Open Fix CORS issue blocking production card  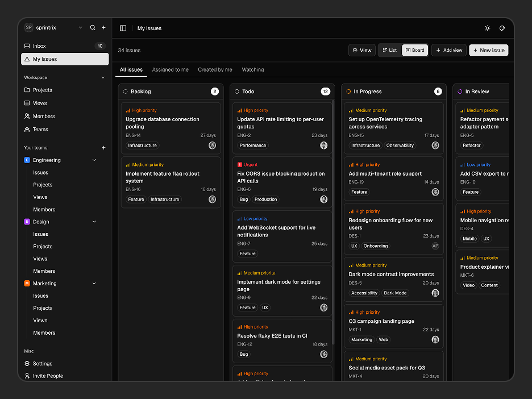282,182
